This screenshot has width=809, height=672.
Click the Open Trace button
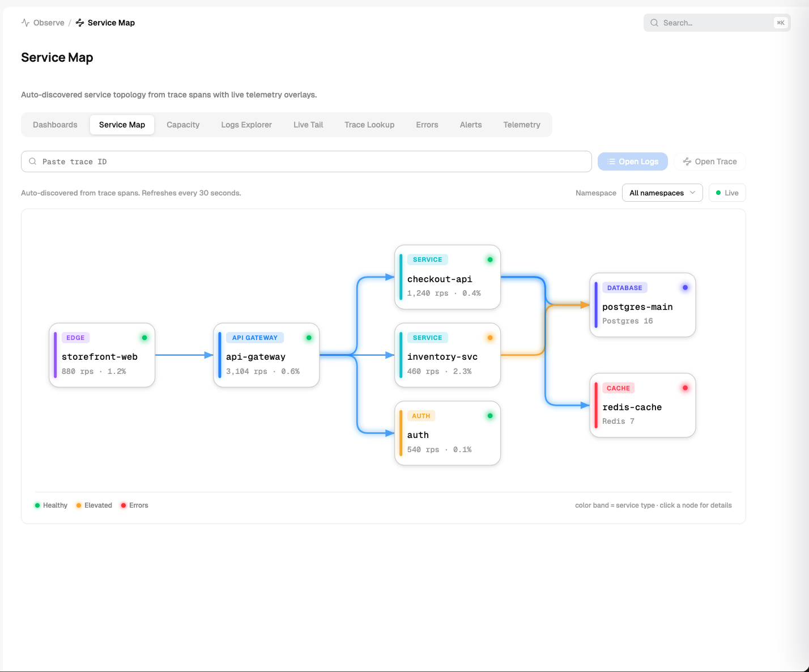coord(710,161)
